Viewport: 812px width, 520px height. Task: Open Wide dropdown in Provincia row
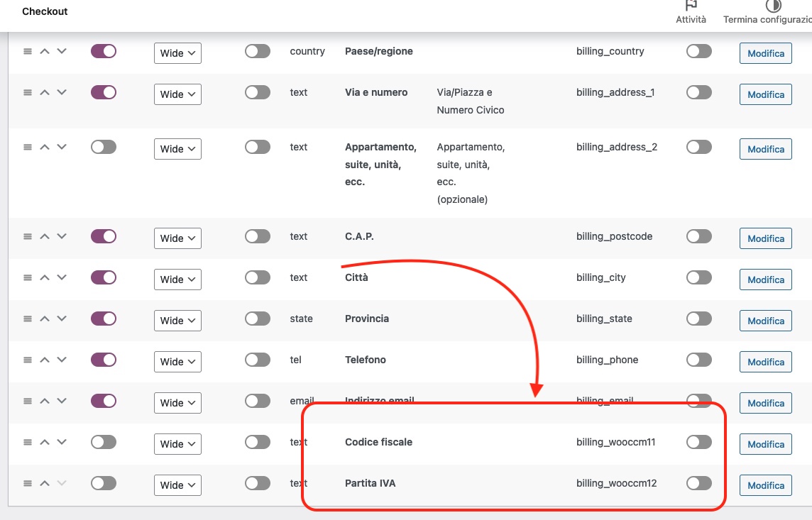(x=177, y=321)
